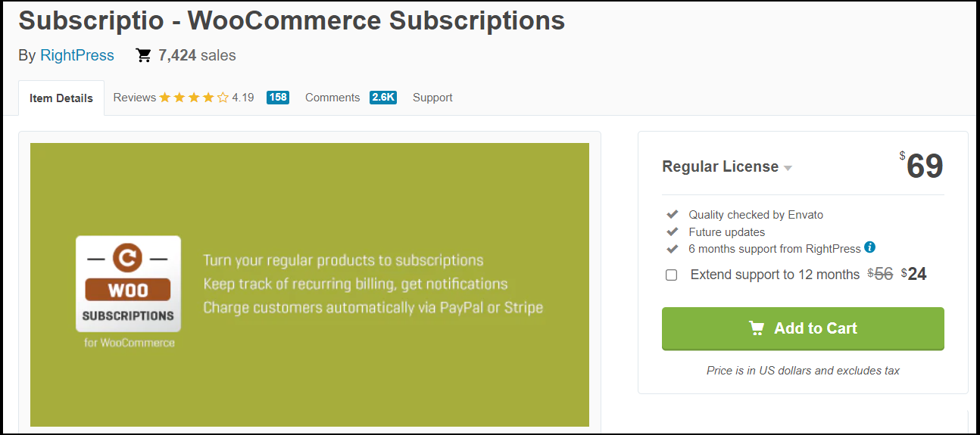Open the Regular License selector label

point(719,167)
